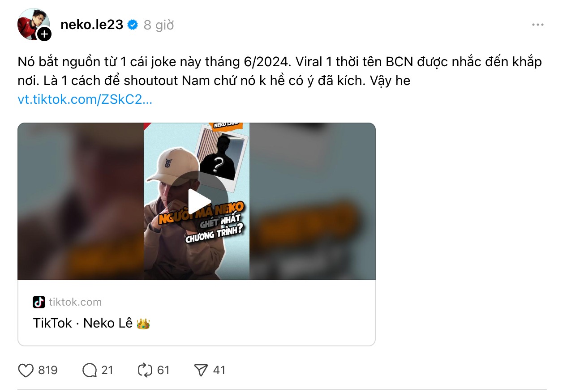Open the post text body starting "Nó bắt nguồn"

click(280, 72)
